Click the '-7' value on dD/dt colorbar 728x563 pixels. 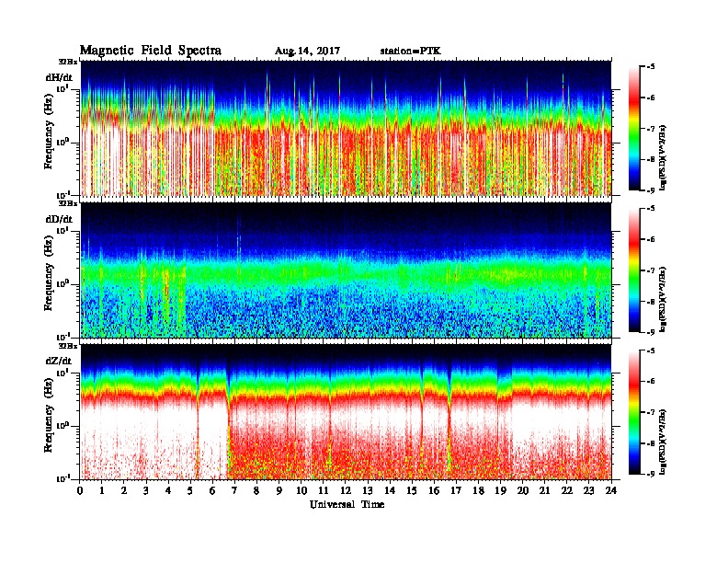tap(651, 270)
